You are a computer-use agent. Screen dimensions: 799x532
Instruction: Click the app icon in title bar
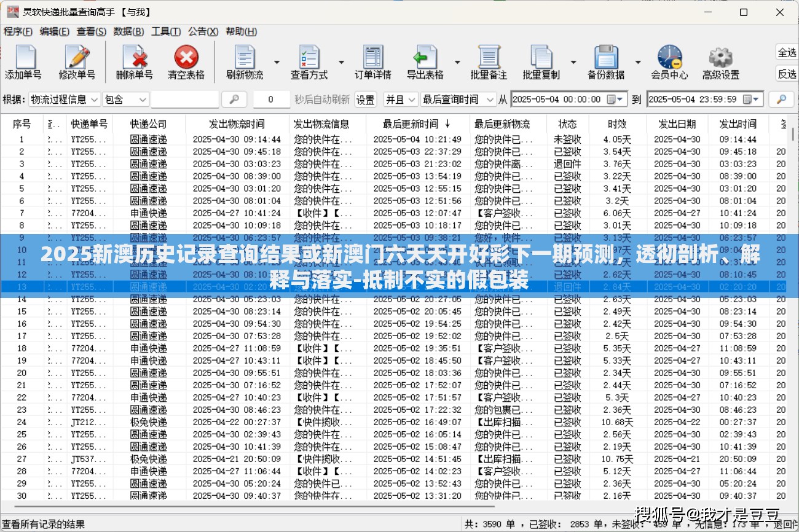coord(12,12)
